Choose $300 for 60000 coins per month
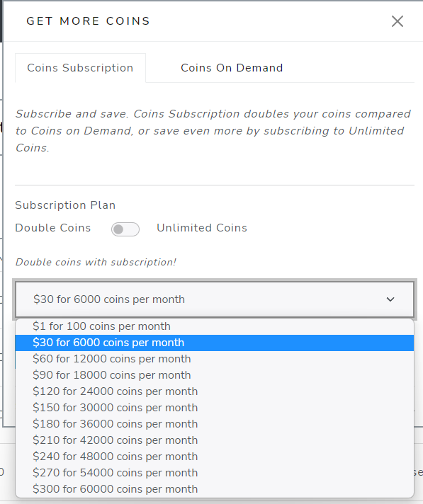The image size is (423, 504). pyautogui.click(x=214, y=489)
